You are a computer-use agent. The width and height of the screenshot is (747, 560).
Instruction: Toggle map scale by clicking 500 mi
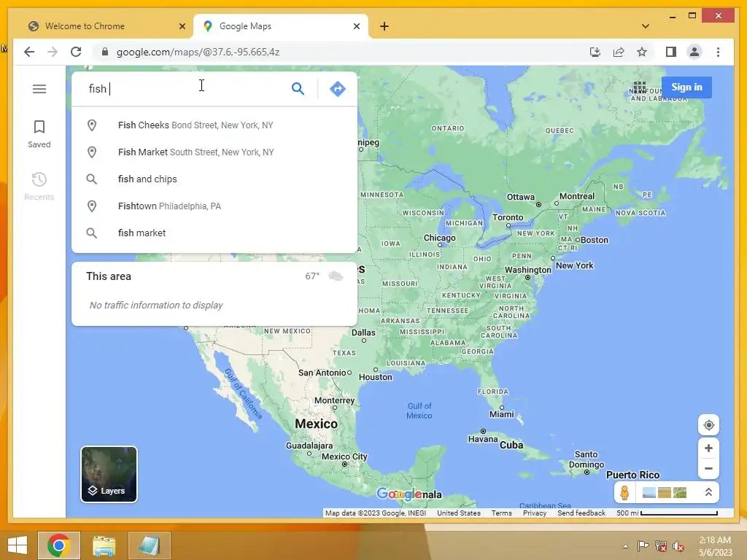click(667, 513)
